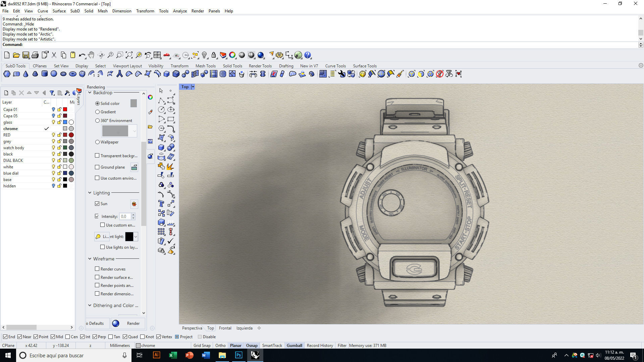Toggle the Sun lighting checkbox
The width and height of the screenshot is (644, 362).
tap(97, 203)
